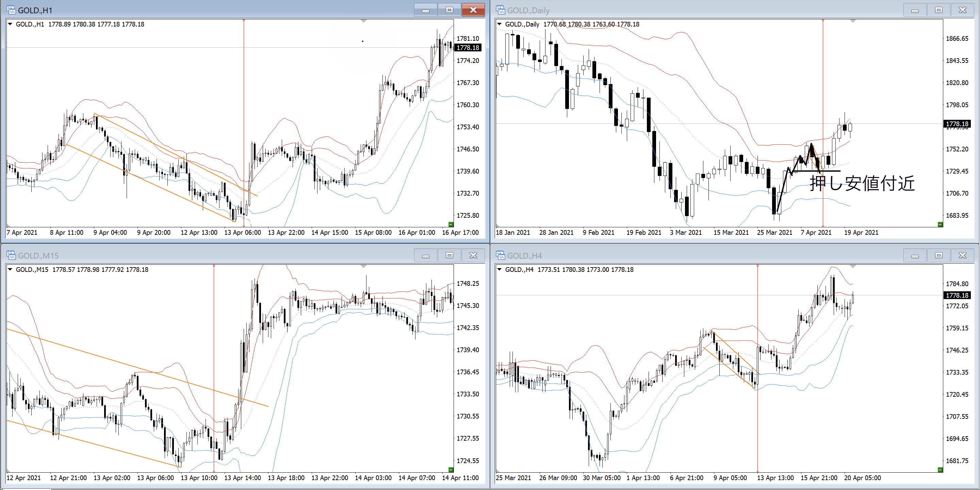Click chart shift triangle marker in Daily chart
Screen dimensions: 980x490
point(853,21)
